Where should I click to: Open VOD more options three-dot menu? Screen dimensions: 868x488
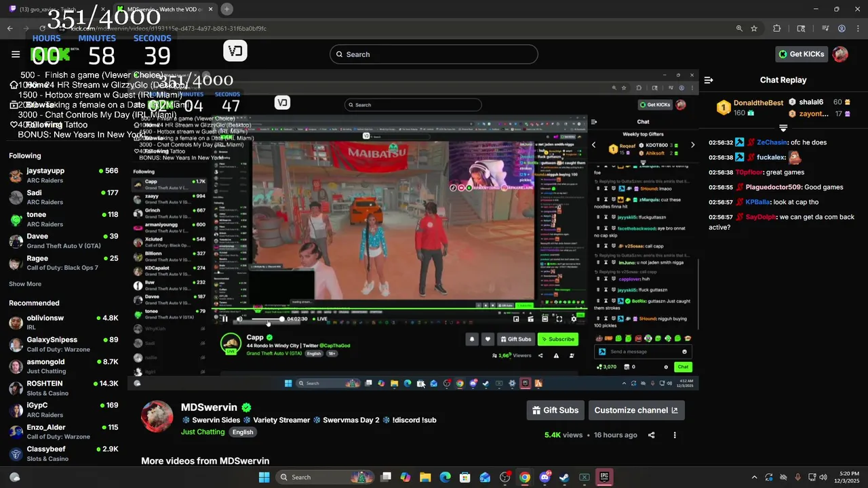(674, 435)
